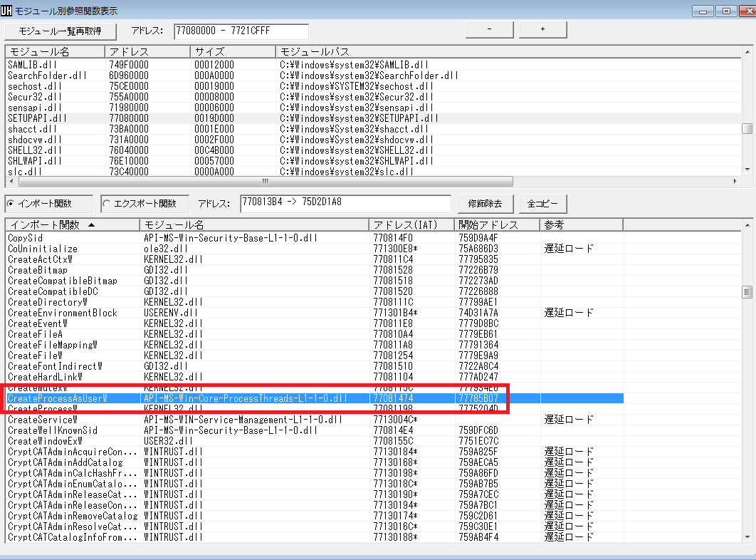
Task: Select the CreateFileA import row
Action: click(x=315, y=334)
